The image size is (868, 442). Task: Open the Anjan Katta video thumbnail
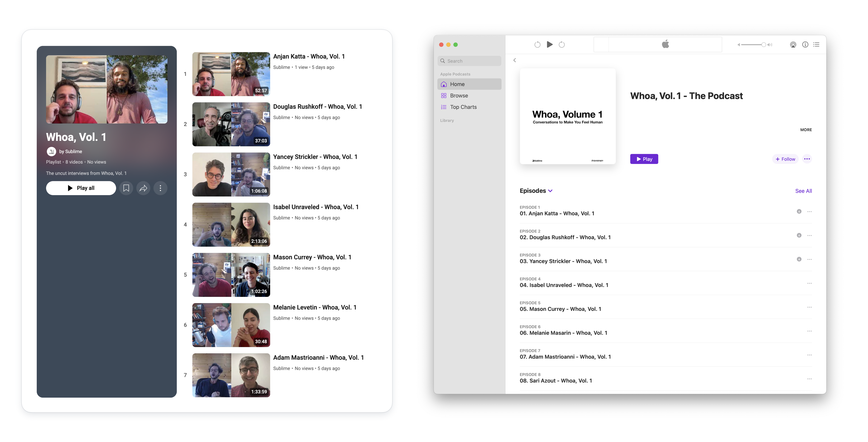point(231,74)
